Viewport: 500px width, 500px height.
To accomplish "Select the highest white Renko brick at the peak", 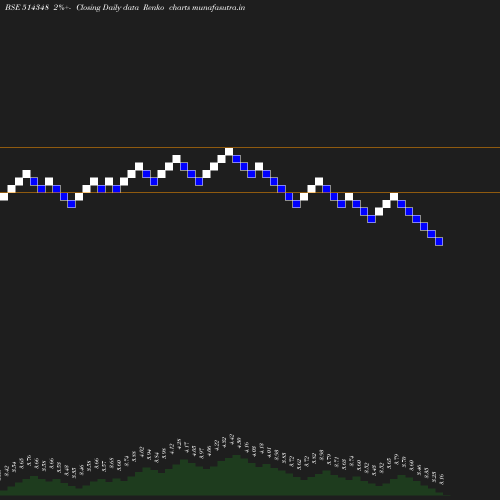I will click(x=229, y=151).
